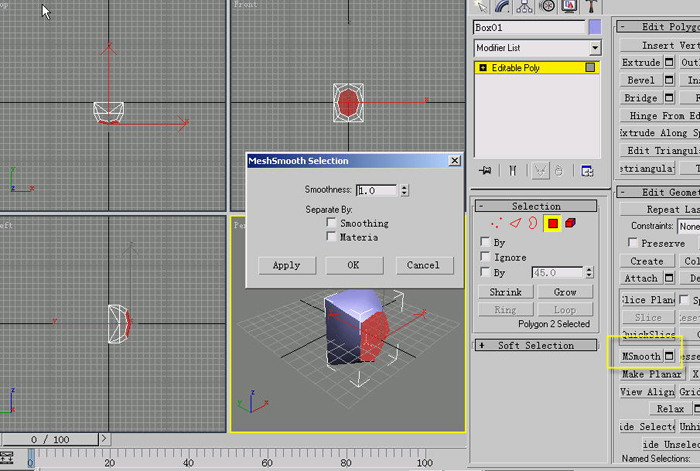This screenshot has height=471, width=700.
Task: Enable Separate By Smoothing checkbox
Action: [x=331, y=222]
